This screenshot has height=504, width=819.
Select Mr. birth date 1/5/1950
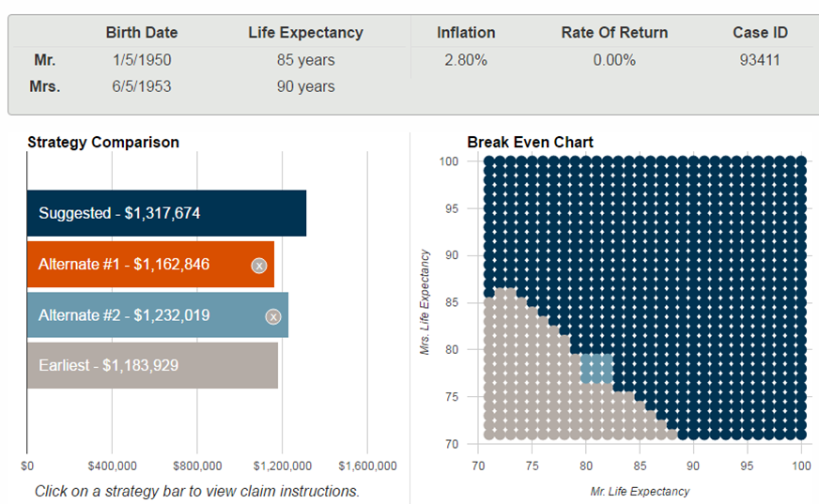pos(142,60)
